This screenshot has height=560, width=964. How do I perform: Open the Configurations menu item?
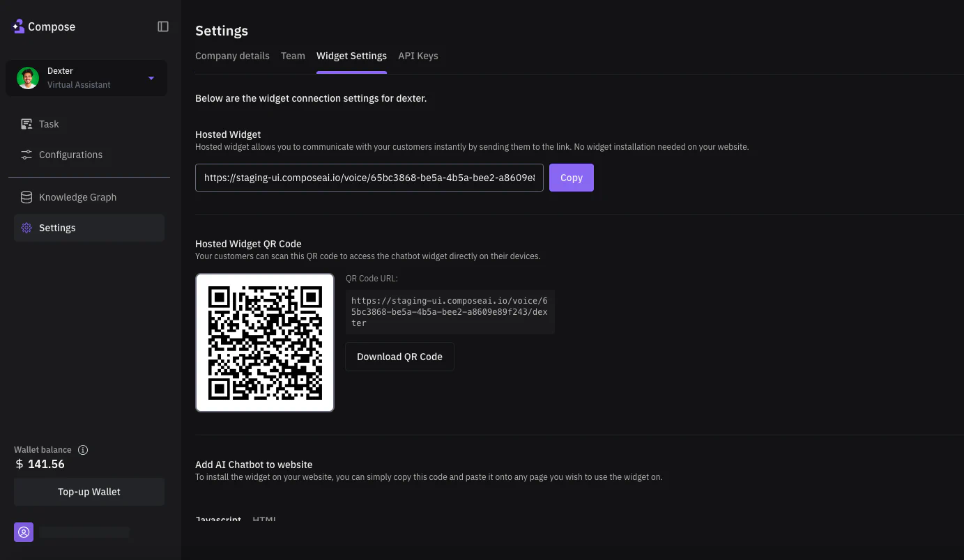click(89, 155)
